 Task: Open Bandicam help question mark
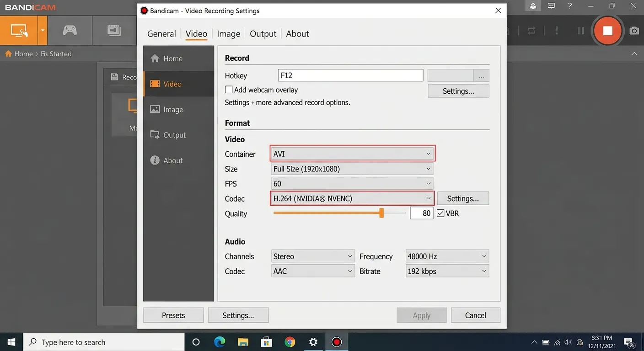[569, 6]
